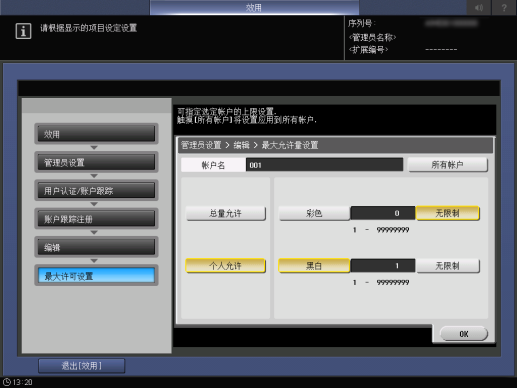Toggle 无限制 for 彩色
Screen dimensions: 517x388
coord(447,213)
